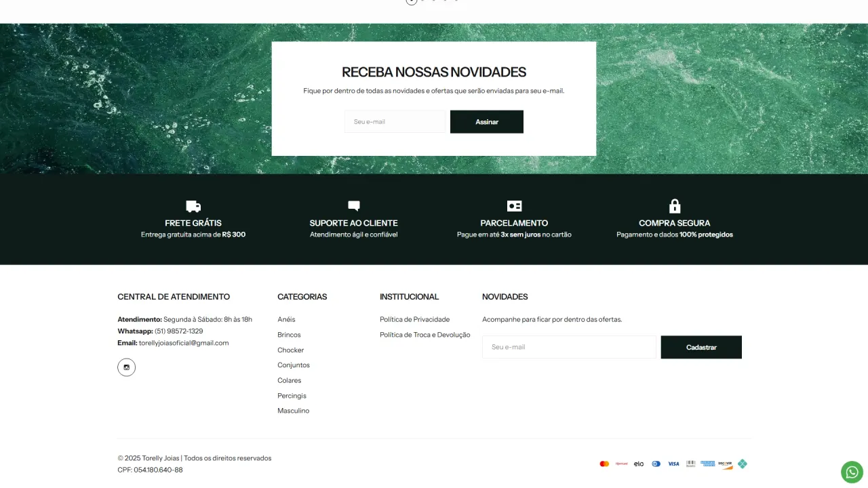The image size is (868, 488).
Task: Open the Conjuntos category link
Action: click(294, 365)
